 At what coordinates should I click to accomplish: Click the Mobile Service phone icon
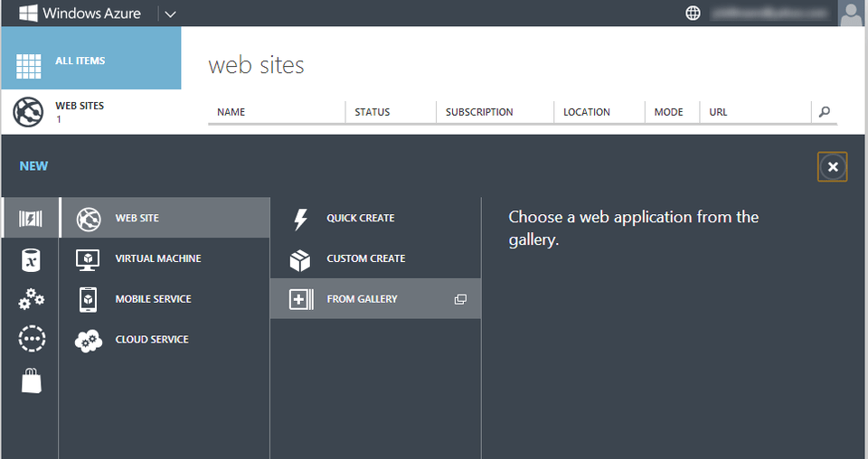(x=88, y=300)
